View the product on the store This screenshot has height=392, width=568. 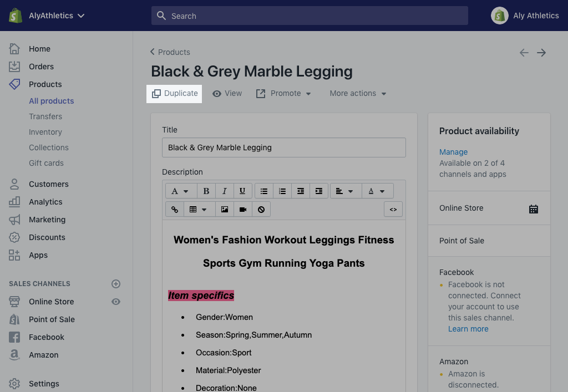point(227,94)
